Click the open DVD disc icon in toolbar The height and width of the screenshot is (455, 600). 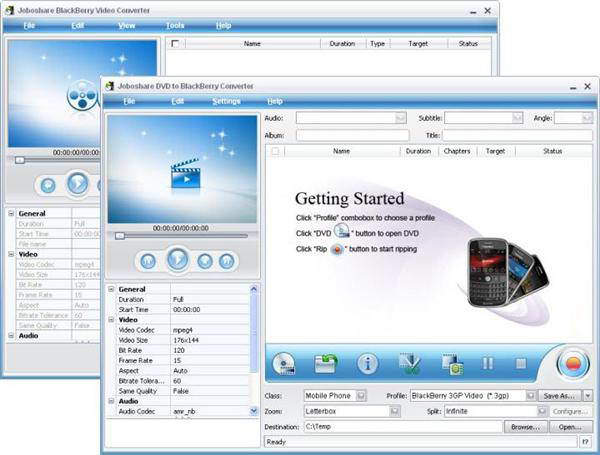click(x=284, y=363)
